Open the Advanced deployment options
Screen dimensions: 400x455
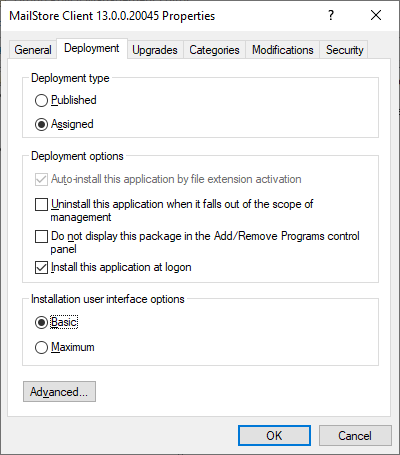click(59, 392)
